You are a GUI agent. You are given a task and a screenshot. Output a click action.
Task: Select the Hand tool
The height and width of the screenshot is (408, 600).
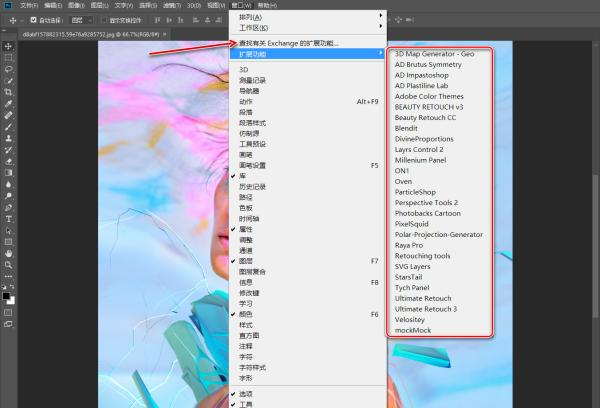pos(9,252)
